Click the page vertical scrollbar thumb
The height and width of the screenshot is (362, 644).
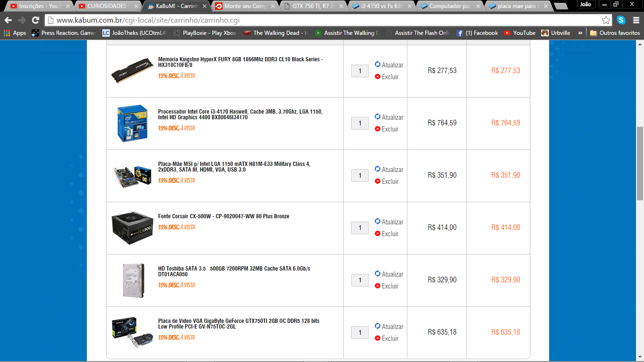640,163
